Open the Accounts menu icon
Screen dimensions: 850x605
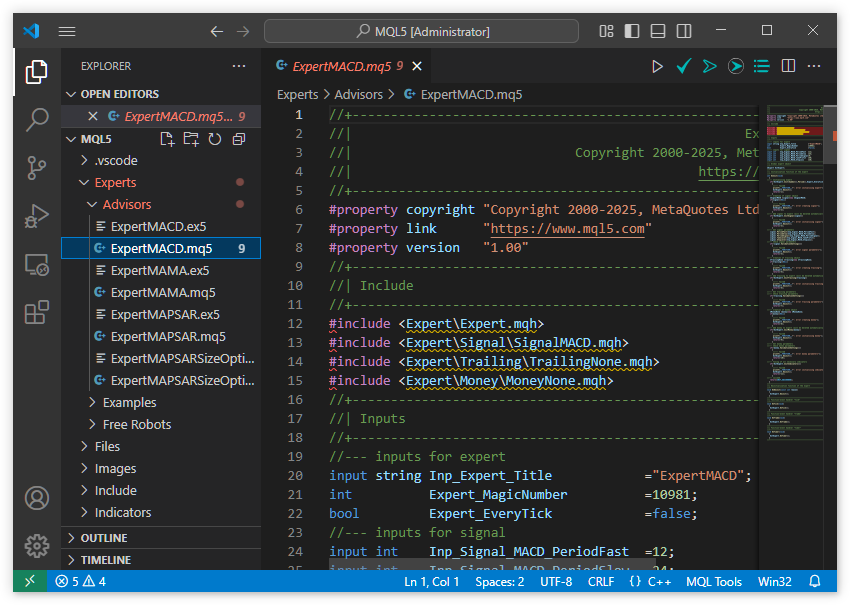click(36, 498)
